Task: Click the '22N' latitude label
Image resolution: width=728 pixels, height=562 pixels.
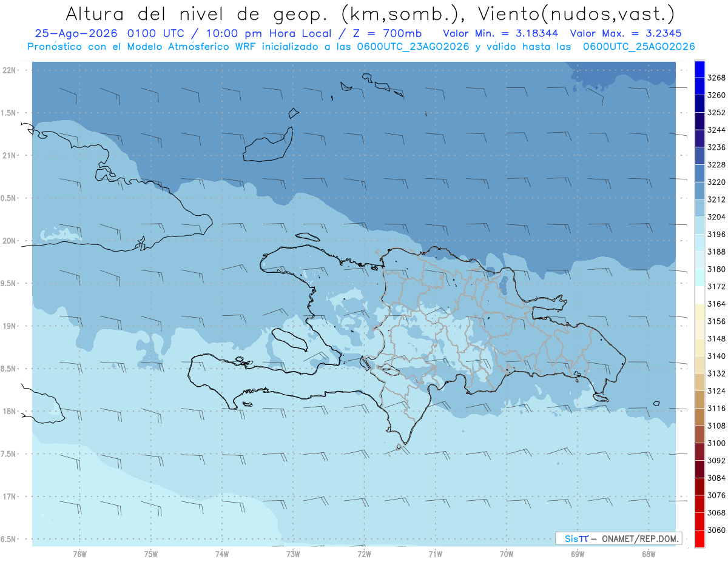Action: pyautogui.click(x=10, y=70)
